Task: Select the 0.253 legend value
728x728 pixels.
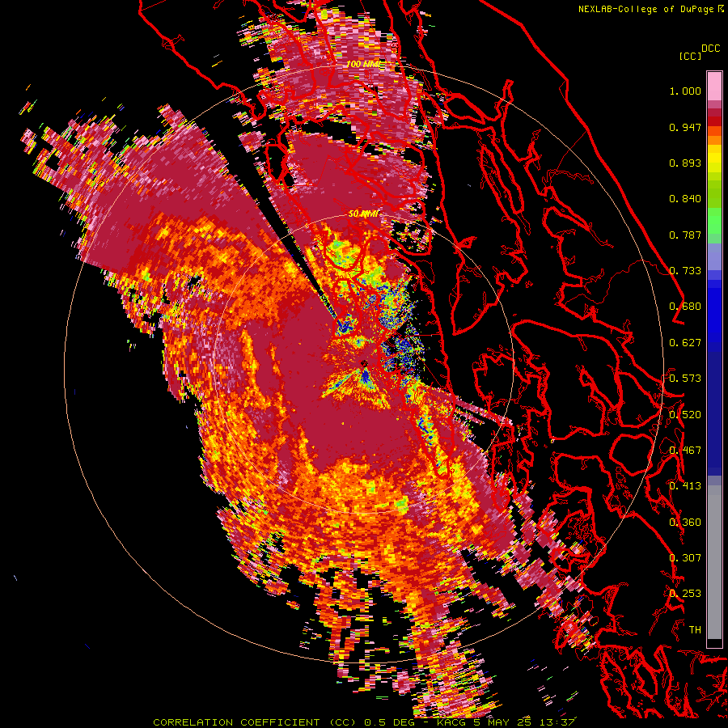Action: point(685,594)
